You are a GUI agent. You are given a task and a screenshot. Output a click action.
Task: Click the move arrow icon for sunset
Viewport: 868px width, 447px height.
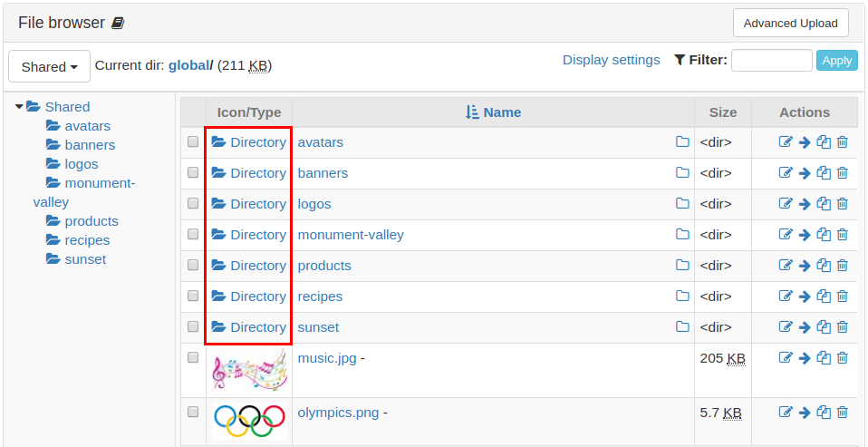[x=805, y=327]
